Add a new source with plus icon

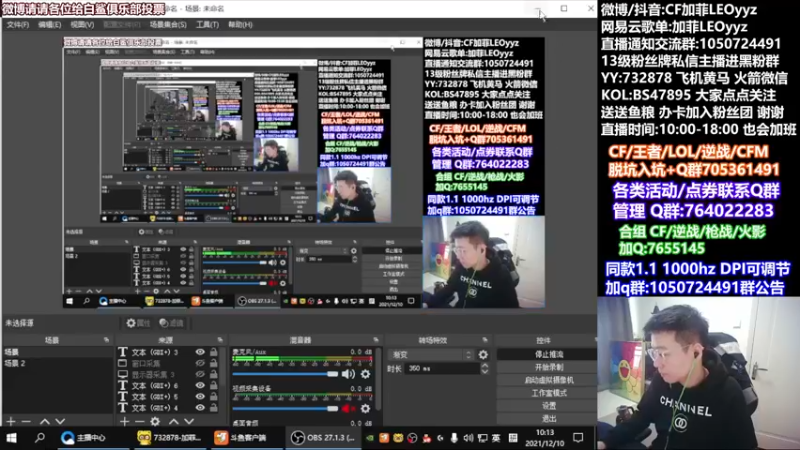click(x=124, y=421)
